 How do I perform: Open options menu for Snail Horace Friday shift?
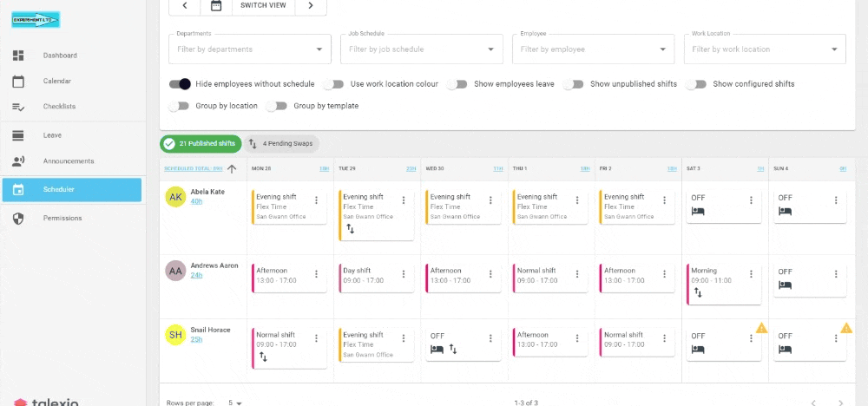664,338
